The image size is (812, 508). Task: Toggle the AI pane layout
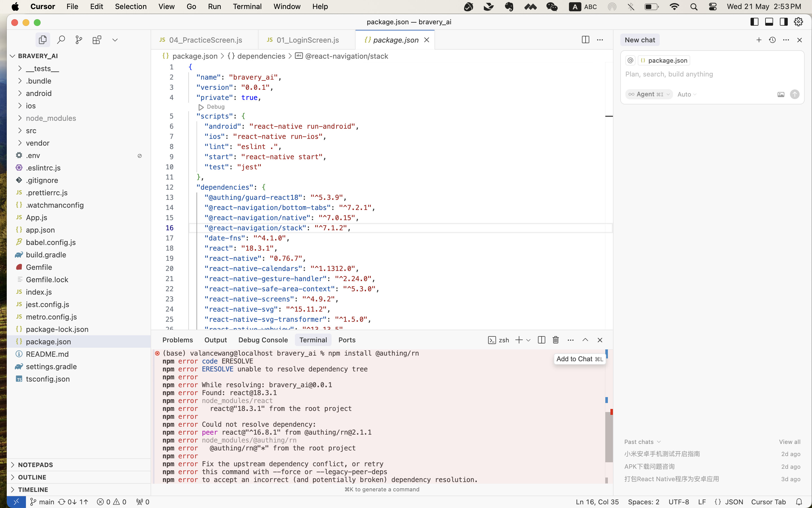coord(784,22)
